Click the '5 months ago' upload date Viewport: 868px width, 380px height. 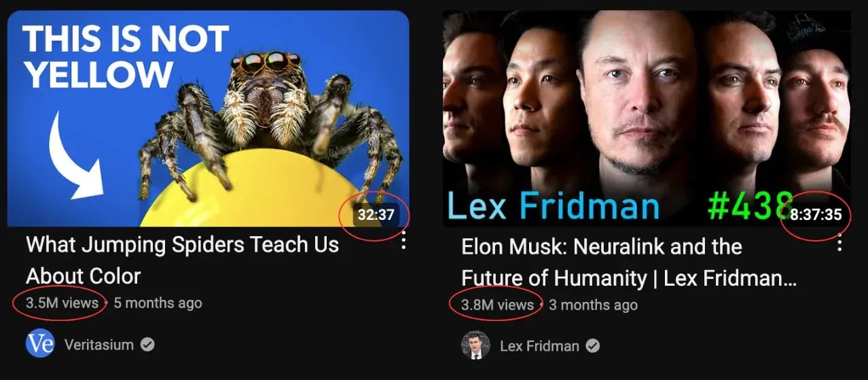point(158,303)
